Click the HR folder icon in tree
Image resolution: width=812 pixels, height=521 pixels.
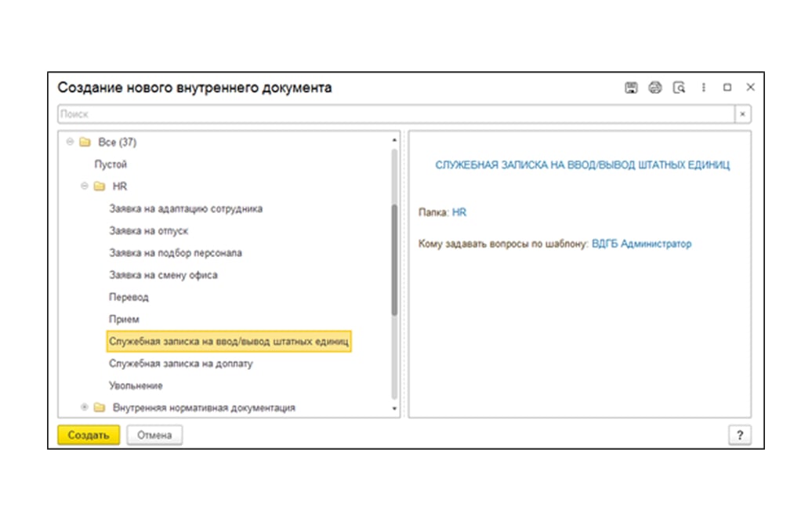99,187
